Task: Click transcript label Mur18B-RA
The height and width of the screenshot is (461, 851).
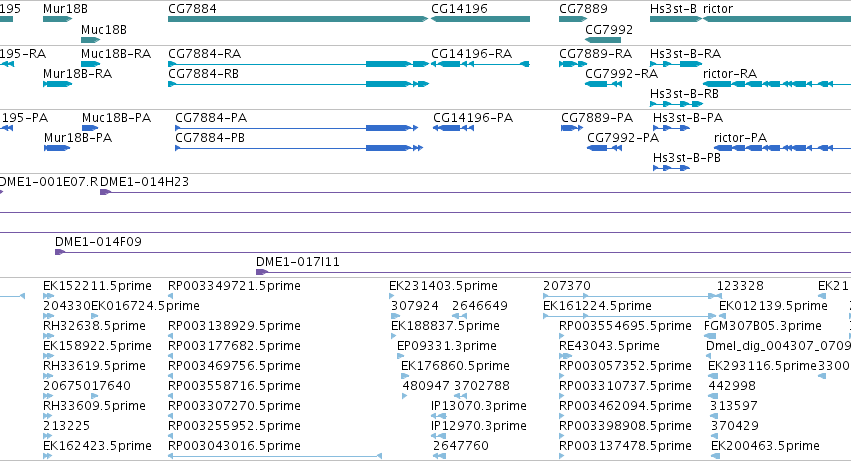Action: tap(77, 74)
